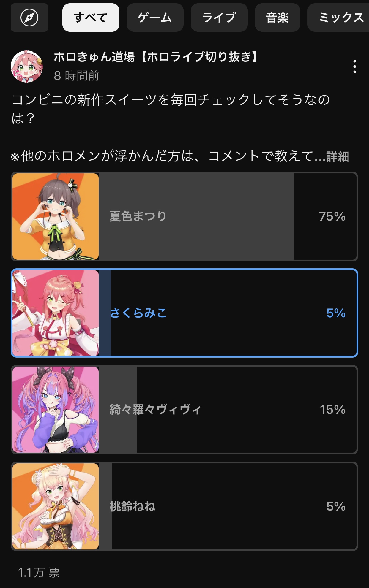The width and height of the screenshot is (369, 588).
Task: Click the 75% result bar
Action: [x=196, y=216]
